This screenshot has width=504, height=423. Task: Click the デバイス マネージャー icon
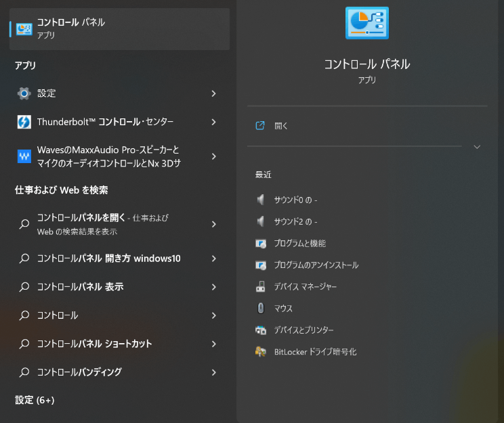pyautogui.click(x=261, y=286)
